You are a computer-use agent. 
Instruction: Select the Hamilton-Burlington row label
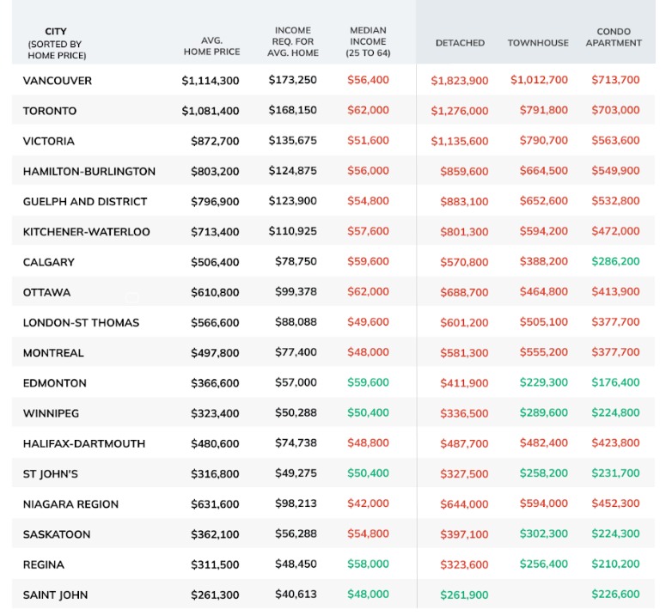point(89,171)
